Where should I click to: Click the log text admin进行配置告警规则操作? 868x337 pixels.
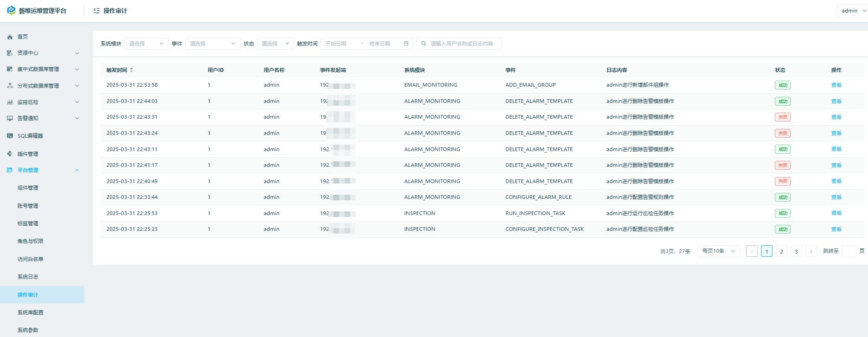pyautogui.click(x=641, y=197)
